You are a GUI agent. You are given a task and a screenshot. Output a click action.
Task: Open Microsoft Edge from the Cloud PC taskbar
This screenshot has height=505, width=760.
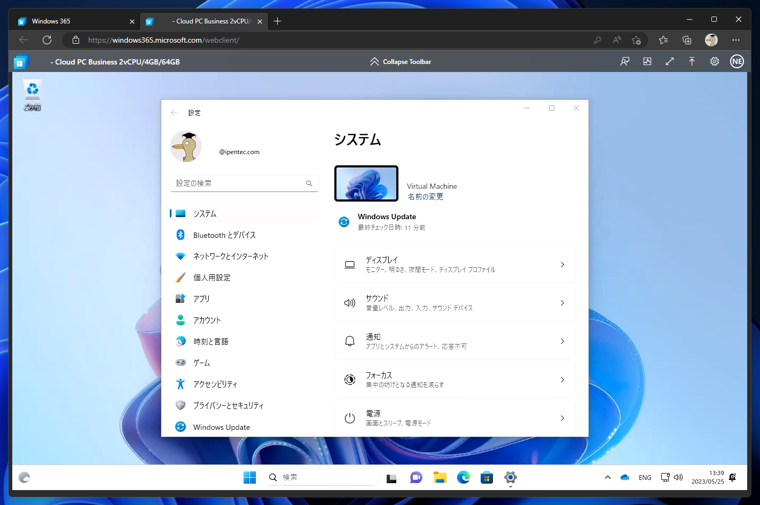(463, 478)
